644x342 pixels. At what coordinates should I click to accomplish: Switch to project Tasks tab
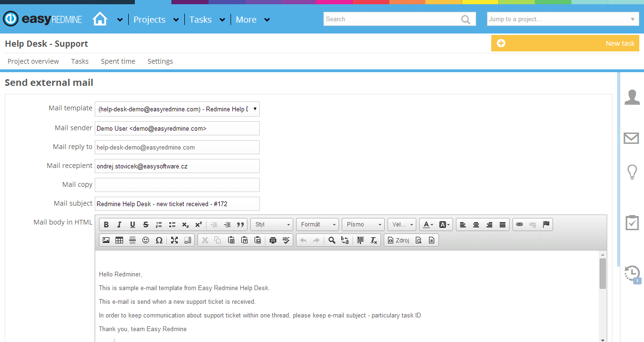tap(80, 61)
